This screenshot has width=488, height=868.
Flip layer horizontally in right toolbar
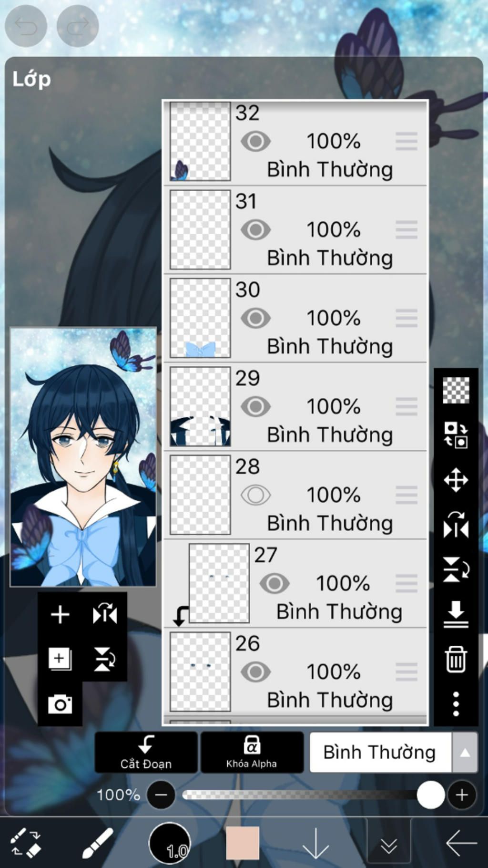(456, 525)
